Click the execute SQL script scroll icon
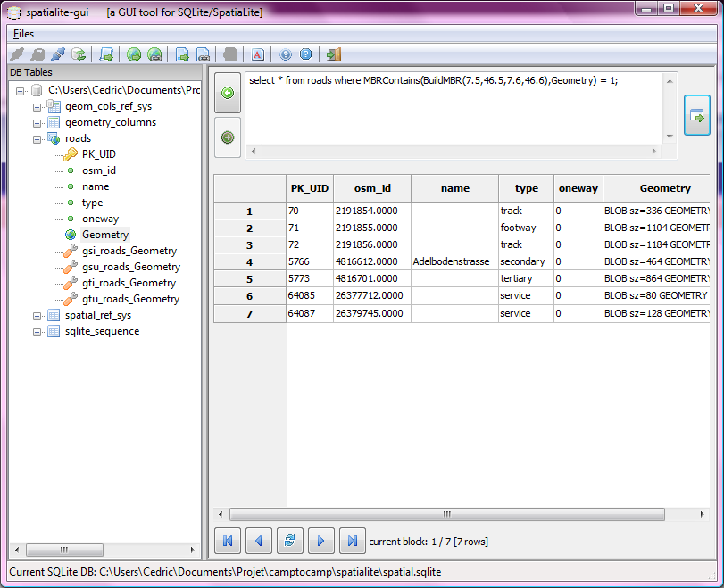 click(x=106, y=54)
